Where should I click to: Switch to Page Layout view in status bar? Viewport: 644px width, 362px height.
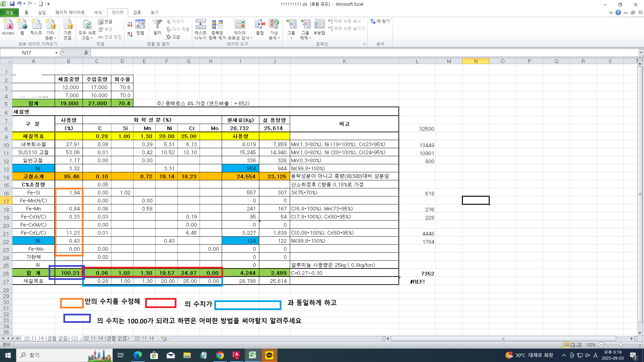[x=573, y=345]
